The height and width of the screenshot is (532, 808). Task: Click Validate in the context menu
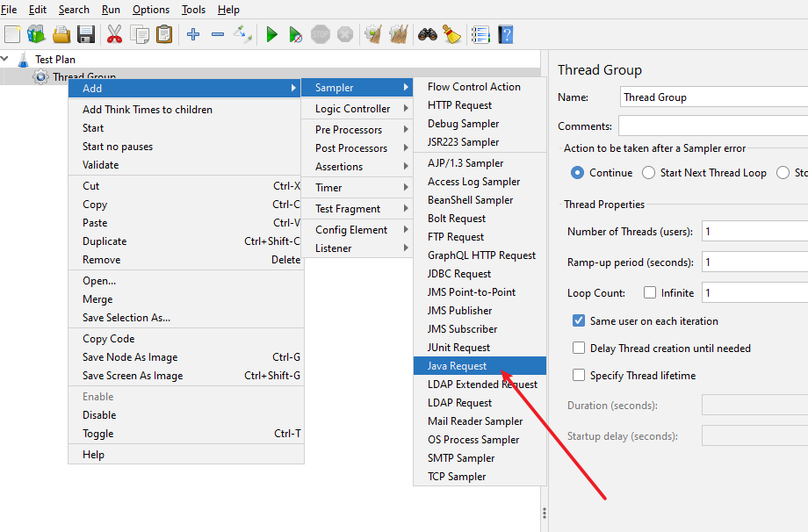pyautogui.click(x=100, y=165)
